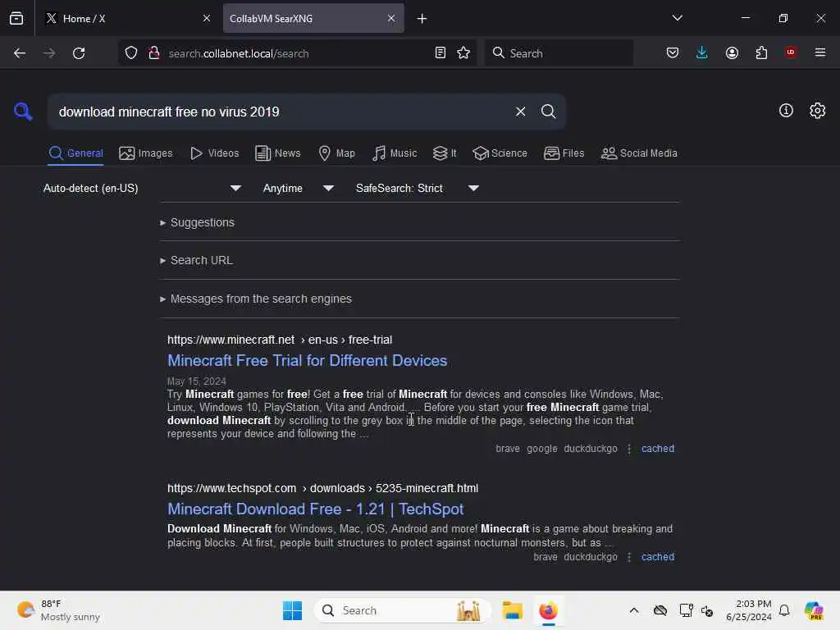840x630 pixels.
Task: Clear the search query with X
Action: click(520, 112)
